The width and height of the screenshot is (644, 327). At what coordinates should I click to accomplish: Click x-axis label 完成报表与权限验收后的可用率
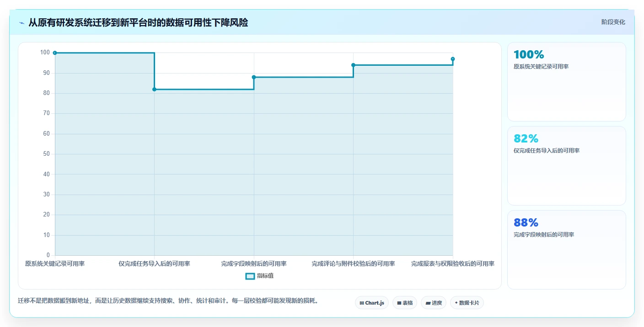pyautogui.click(x=453, y=264)
